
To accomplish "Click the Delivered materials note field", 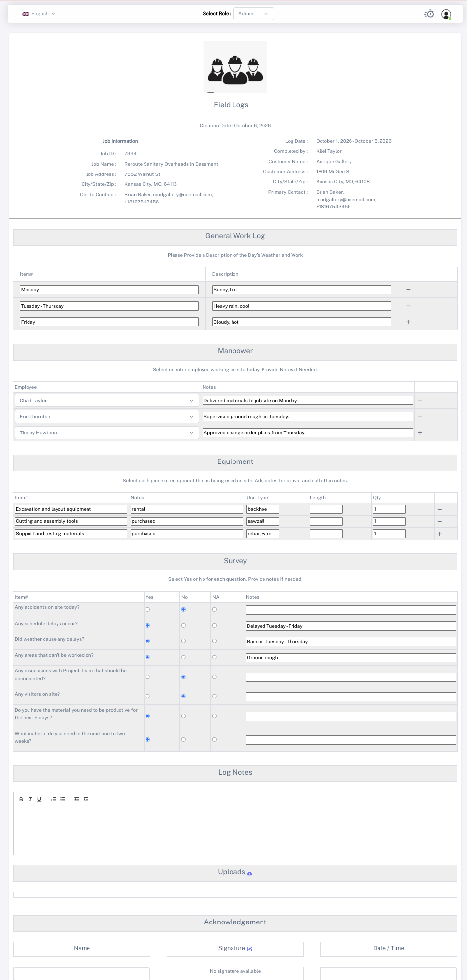I will (x=308, y=401).
